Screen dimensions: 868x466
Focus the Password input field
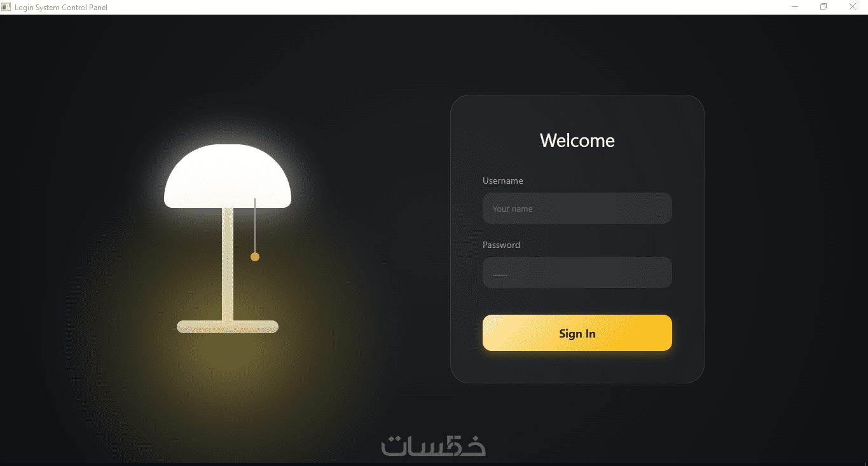(x=577, y=272)
